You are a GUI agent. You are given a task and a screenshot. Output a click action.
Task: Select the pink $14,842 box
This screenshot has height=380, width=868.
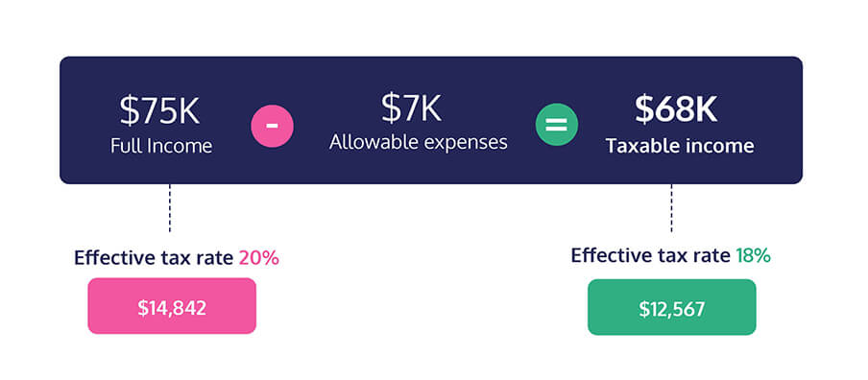[x=172, y=306]
